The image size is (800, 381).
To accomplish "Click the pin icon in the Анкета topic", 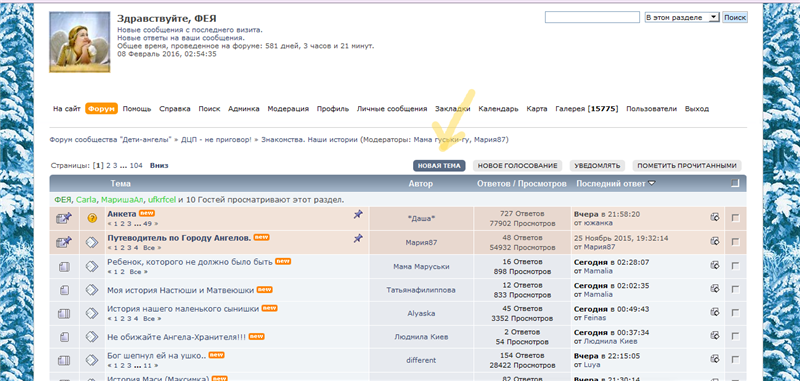I will pos(358,215).
